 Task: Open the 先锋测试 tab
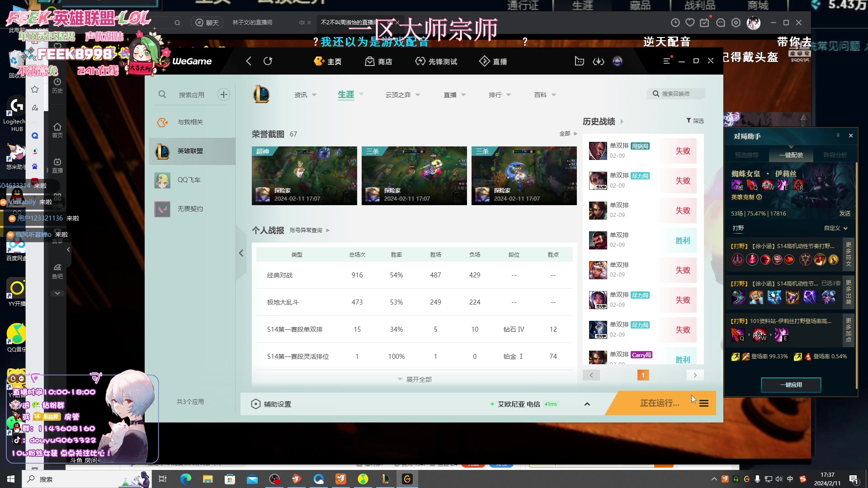436,61
